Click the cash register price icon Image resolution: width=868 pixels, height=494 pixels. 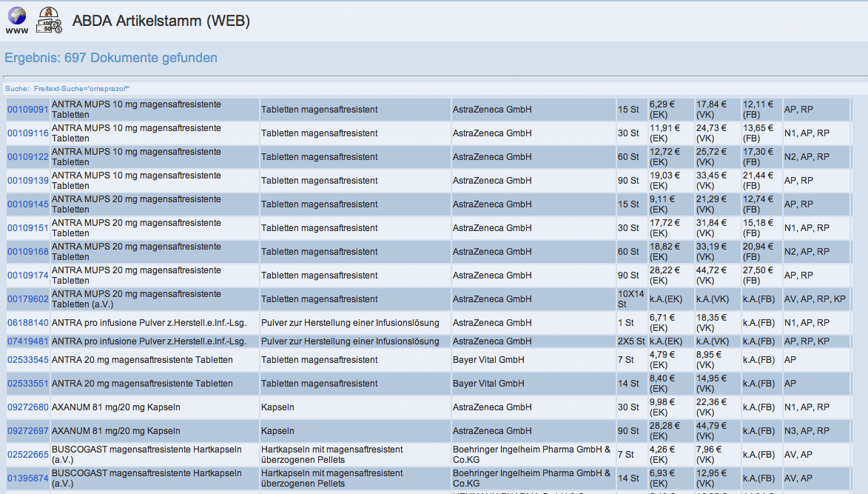coord(49,21)
